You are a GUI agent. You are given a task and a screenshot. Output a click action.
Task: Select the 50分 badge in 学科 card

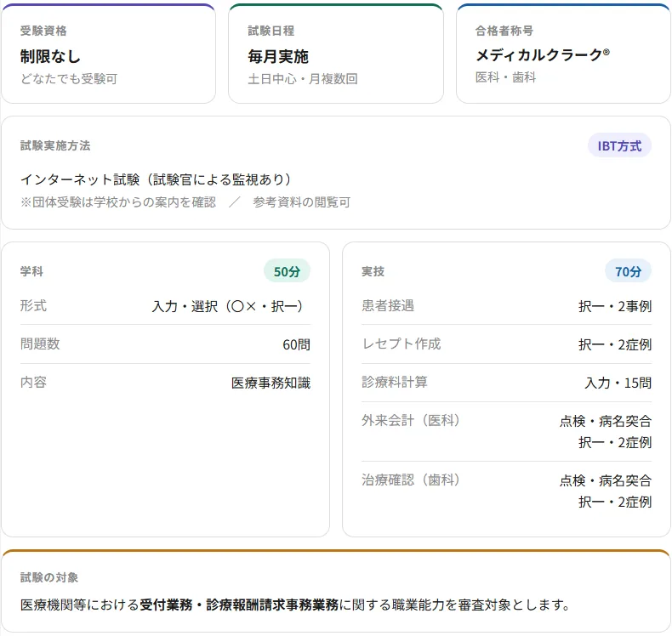pyautogui.click(x=287, y=271)
